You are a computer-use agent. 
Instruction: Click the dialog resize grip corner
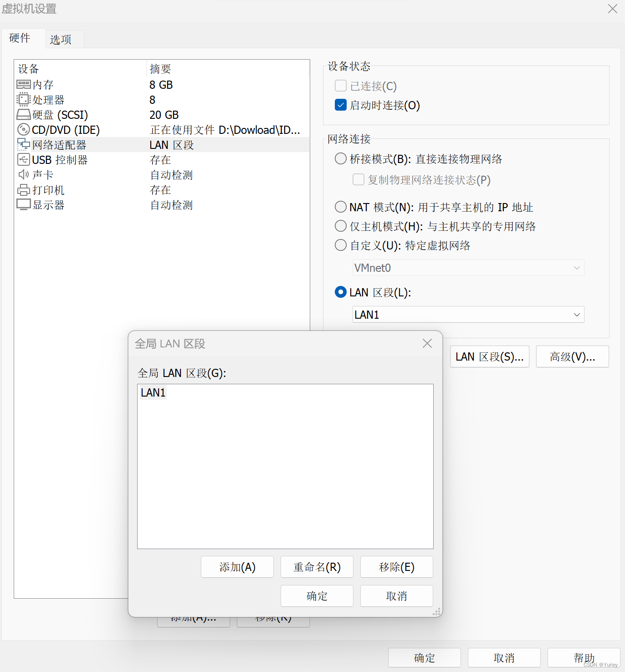tap(436, 612)
